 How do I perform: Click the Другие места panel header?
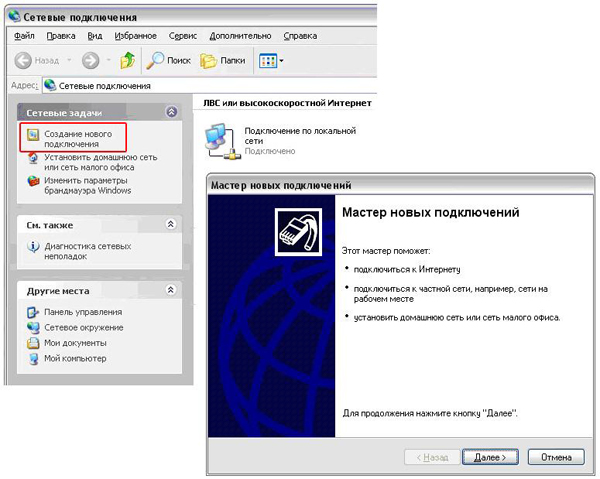(x=99, y=291)
